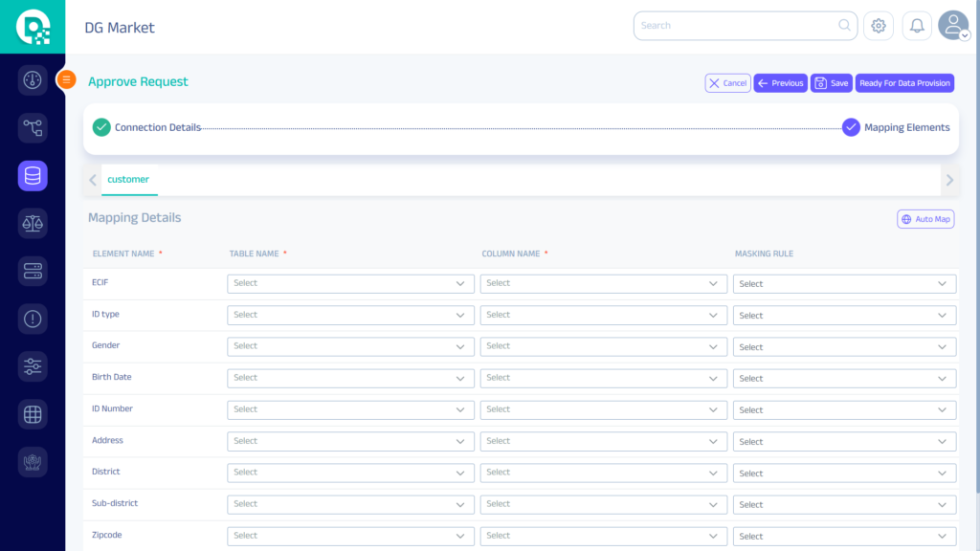The width and height of the screenshot is (980, 551).
Task: Click the server storage icon in sidebar
Action: (x=33, y=272)
